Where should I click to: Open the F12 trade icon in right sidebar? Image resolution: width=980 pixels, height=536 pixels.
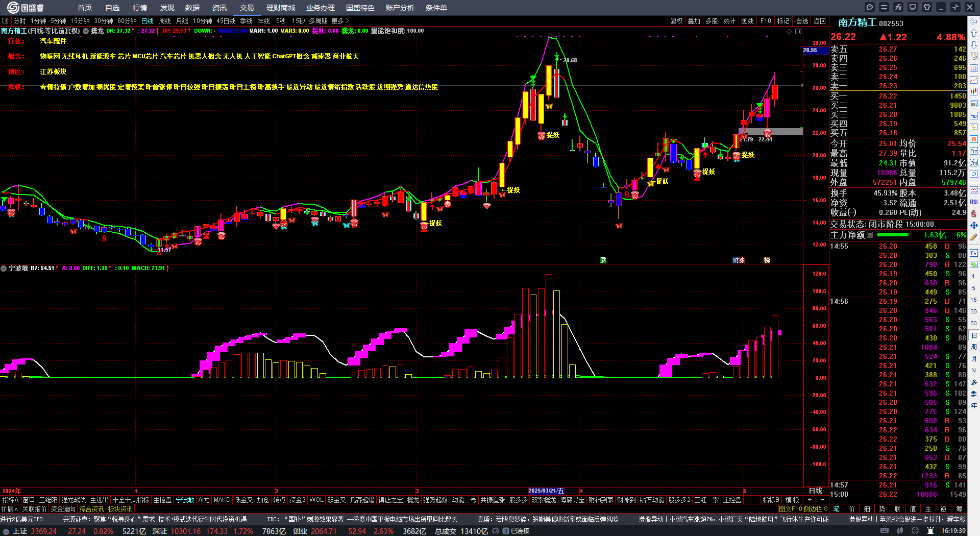tap(974, 151)
